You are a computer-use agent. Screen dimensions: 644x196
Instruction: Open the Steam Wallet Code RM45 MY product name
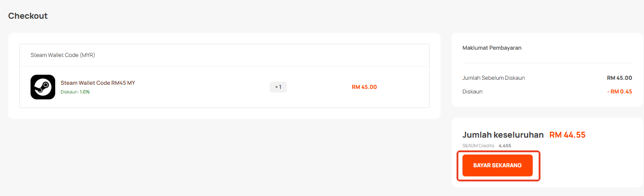point(98,83)
